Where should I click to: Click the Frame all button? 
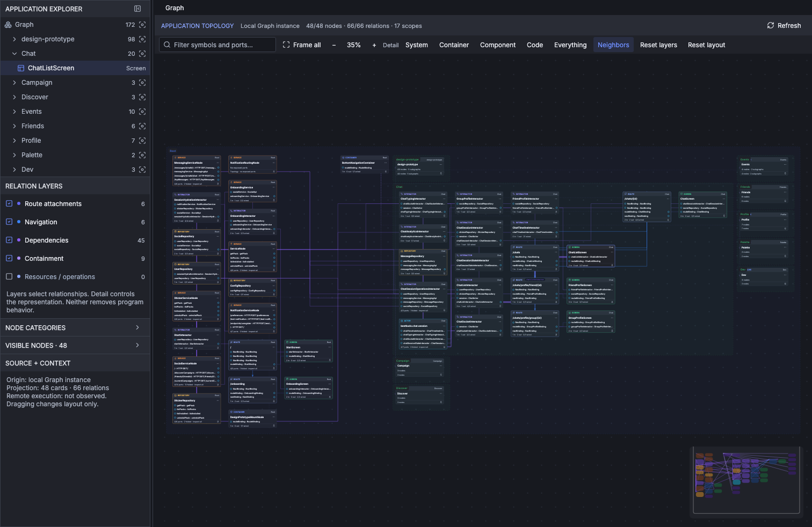coord(302,45)
